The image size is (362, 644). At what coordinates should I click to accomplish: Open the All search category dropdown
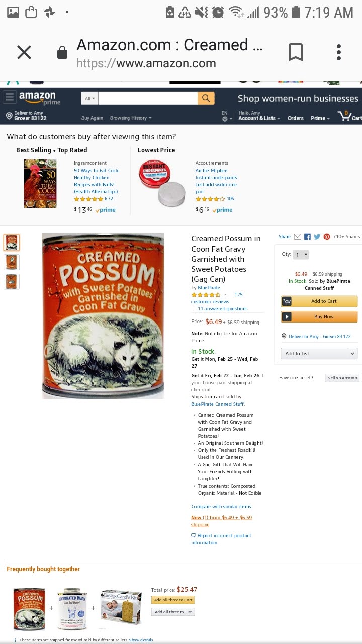(x=89, y=98)
